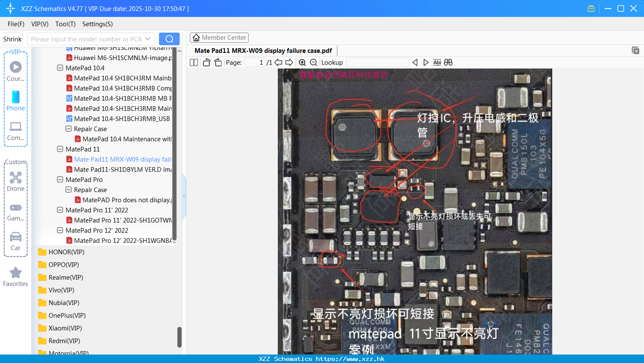Click the brand list scrollbar thumb
Screen dimensions: 644x363
179,337
